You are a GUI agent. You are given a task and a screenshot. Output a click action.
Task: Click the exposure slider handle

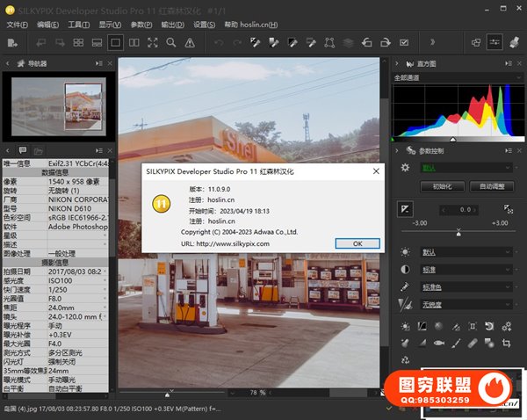click(x=458, y=233)
